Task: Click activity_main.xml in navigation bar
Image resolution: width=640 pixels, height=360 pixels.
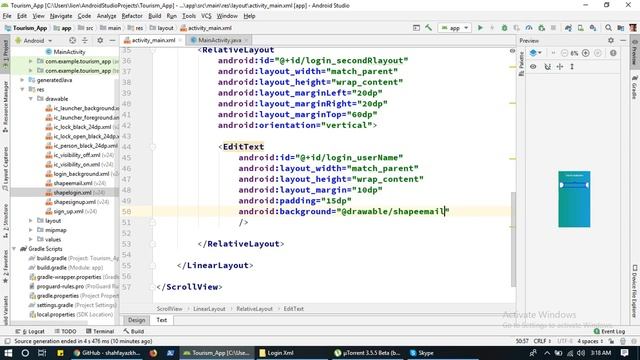Action: click(x=206, y=28)
